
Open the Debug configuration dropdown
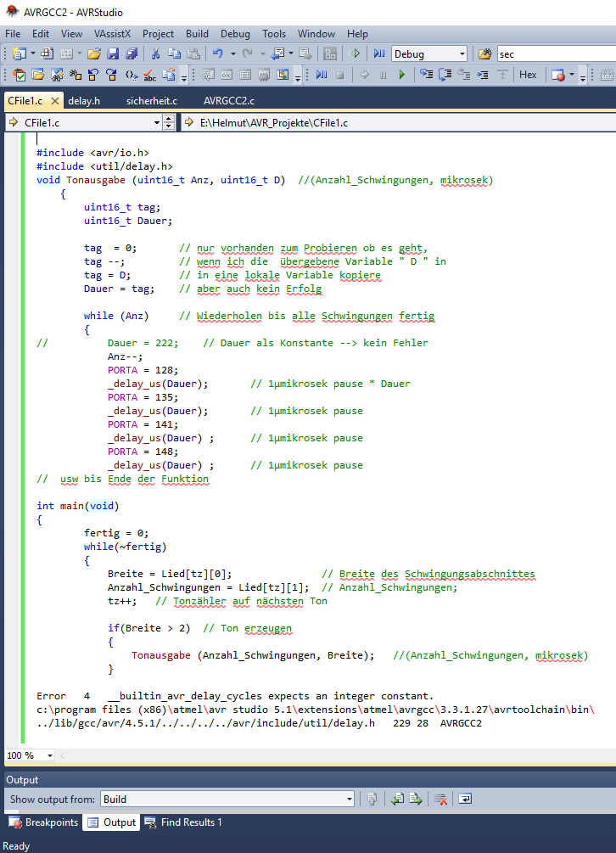click(x=462, y=53)
